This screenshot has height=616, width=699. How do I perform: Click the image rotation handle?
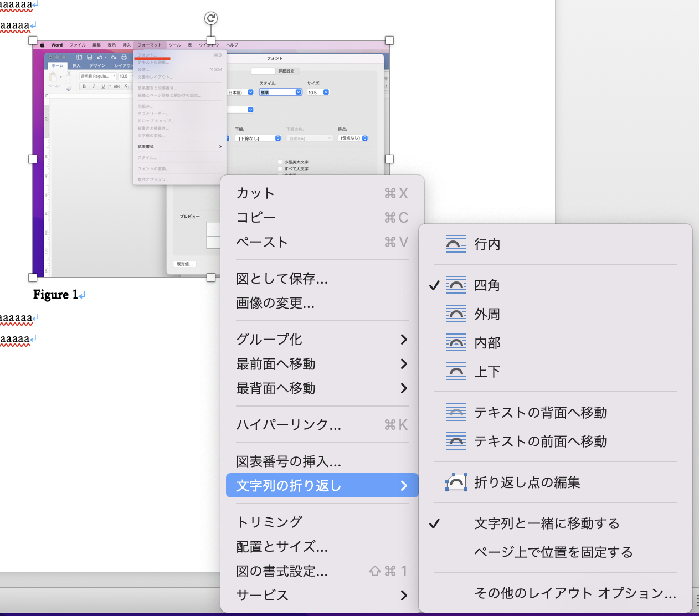211,18
